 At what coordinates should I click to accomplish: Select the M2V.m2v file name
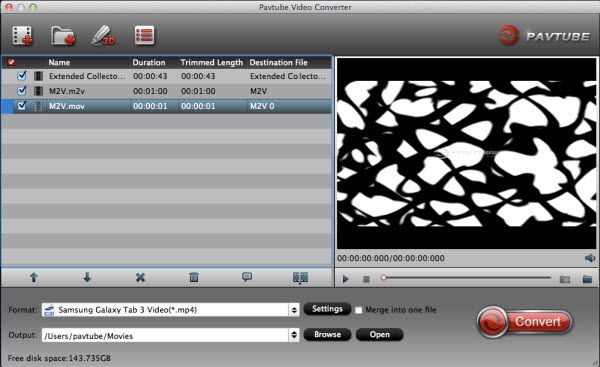pyautogui.click(x=67, y=91)
